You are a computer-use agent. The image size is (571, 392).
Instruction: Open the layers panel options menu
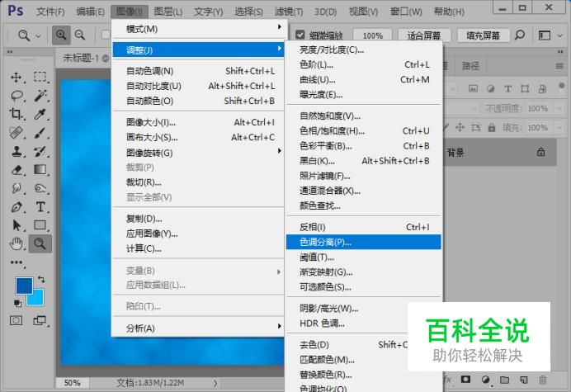(559, 66)
